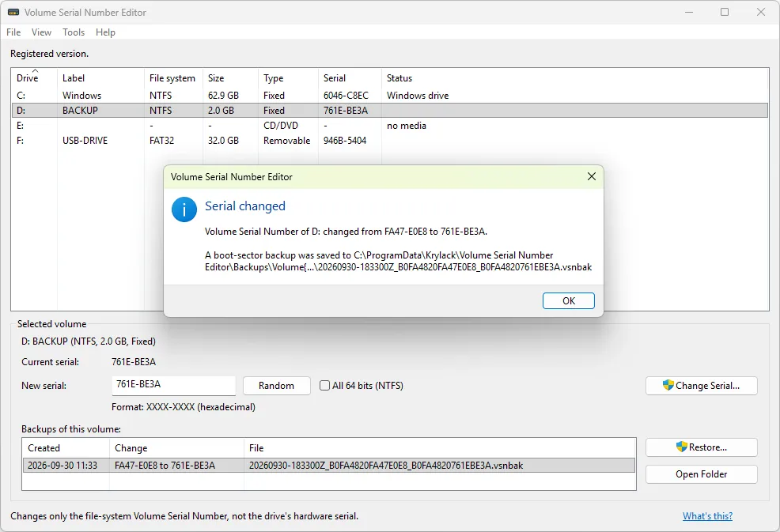
Task: Click the no media status cell
Action: tap(407, 126)
